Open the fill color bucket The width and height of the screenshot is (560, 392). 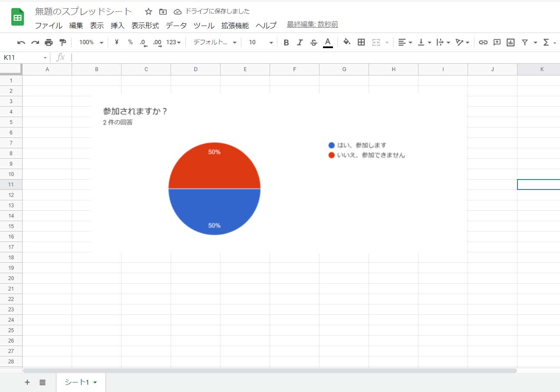point(346,42)
